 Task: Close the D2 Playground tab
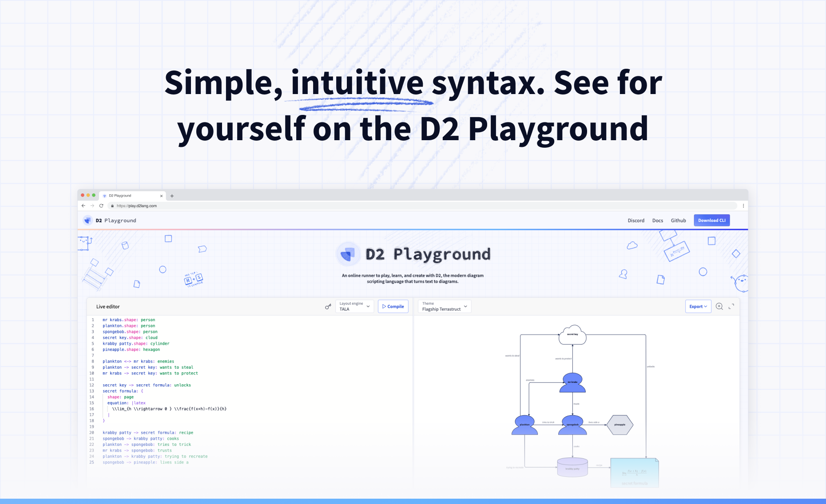(x=161, y=196)
